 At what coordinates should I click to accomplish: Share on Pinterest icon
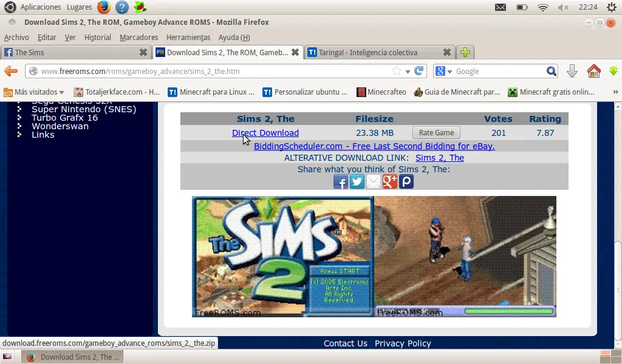point(406,182)
